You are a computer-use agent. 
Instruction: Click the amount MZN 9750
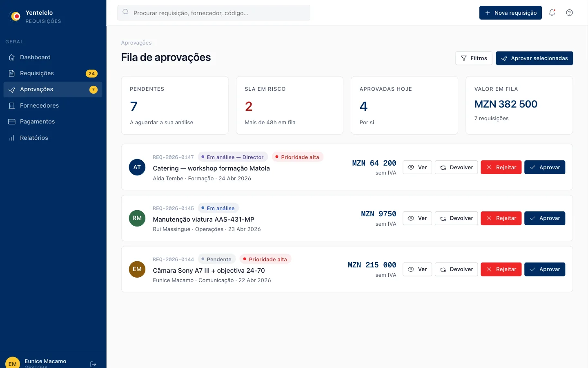[x=379, y=214]
